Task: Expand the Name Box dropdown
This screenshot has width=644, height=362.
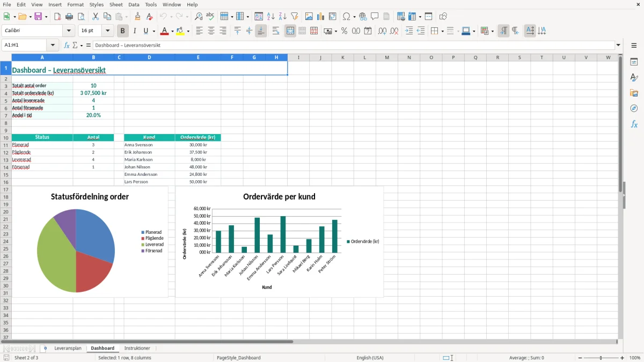Action: click(53, 45)
